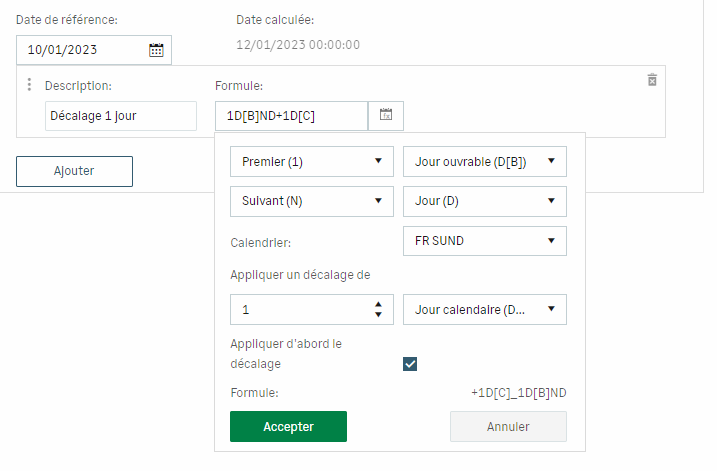Decrease the offset value by one
Image resolution: width=717 pixels, height=471 pixels.
point(378,315)
